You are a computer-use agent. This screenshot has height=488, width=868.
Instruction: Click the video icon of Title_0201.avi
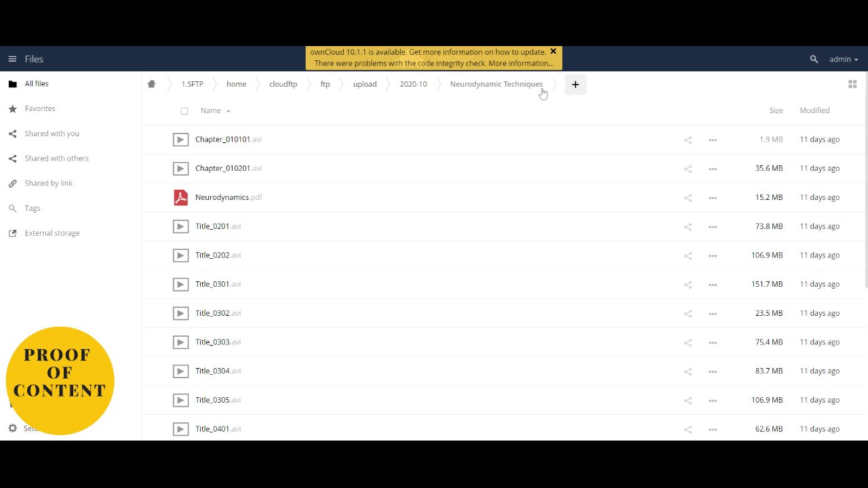tap(180, 226)
